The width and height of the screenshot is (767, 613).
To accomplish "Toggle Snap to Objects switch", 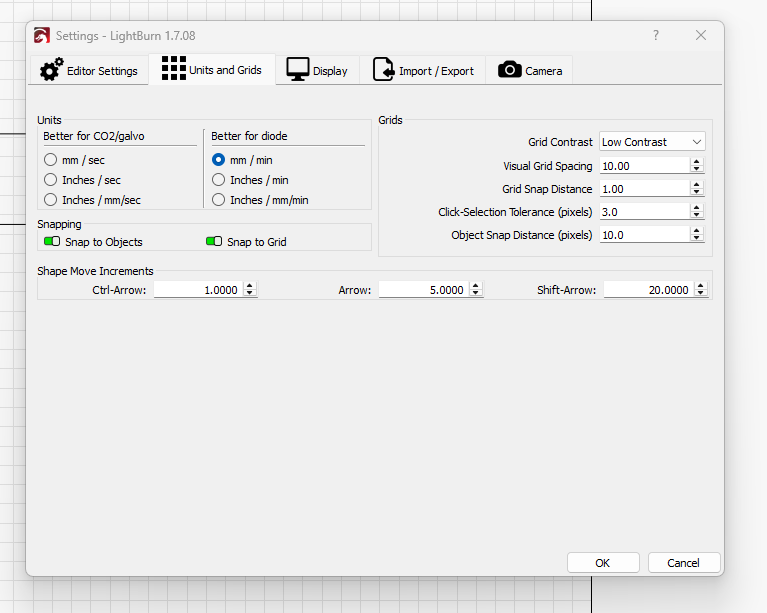I will tap(52, 241).
